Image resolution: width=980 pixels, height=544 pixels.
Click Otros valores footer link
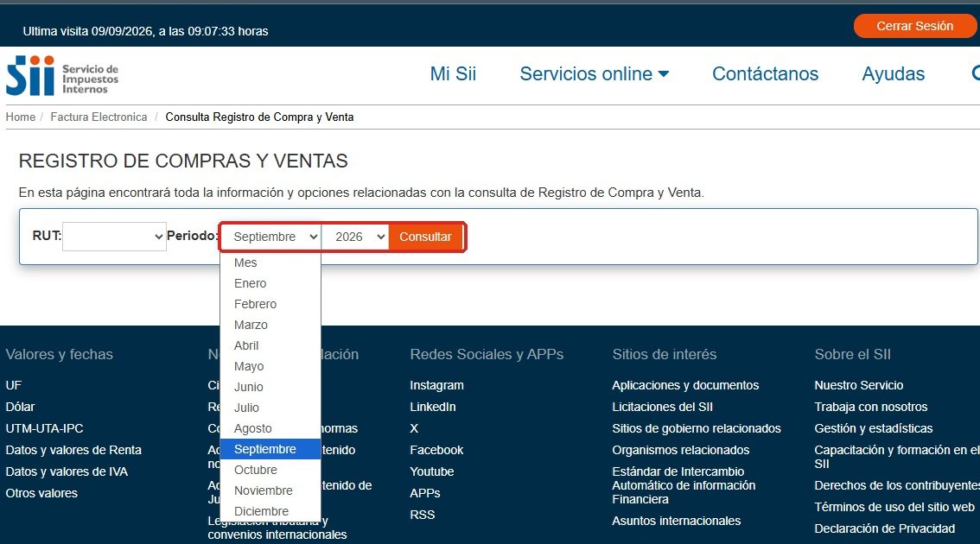click(41, 493)
